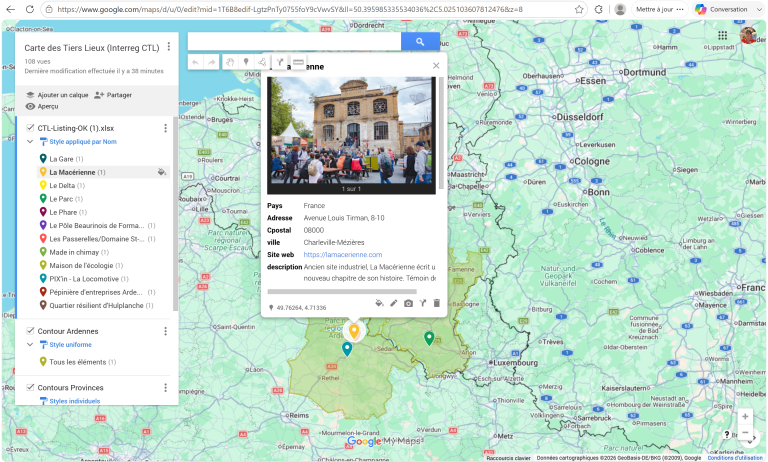
Task: Select Made in chimay in the list
Action: pyautogui.click(x=74, y=252)
